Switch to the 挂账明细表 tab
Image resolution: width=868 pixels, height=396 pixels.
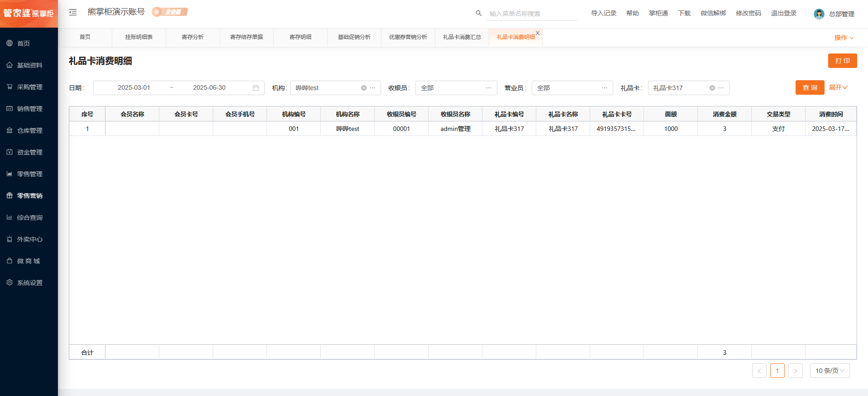139,37
